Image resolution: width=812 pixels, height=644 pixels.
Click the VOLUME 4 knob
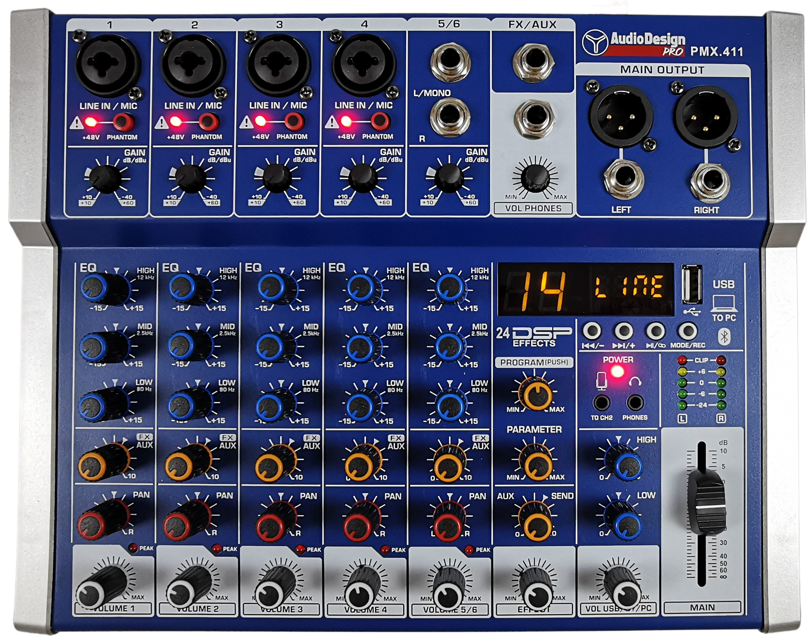(x=359, y=593)
